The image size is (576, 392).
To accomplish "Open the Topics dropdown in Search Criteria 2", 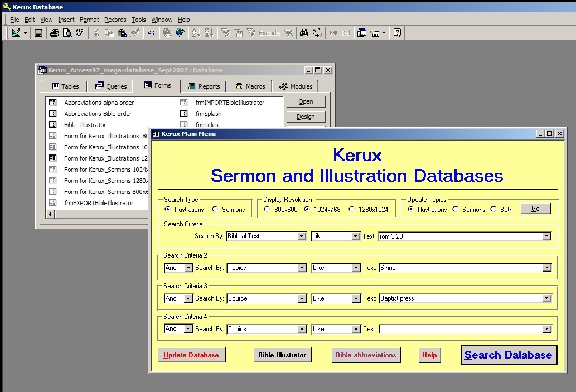I will click(x=302, y=268).
